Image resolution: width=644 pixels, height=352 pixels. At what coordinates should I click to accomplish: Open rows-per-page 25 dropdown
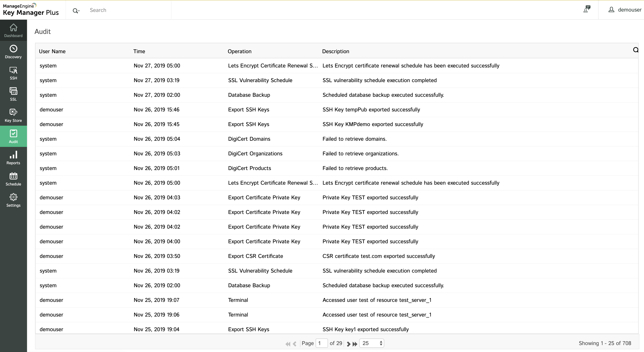point(372,343)
